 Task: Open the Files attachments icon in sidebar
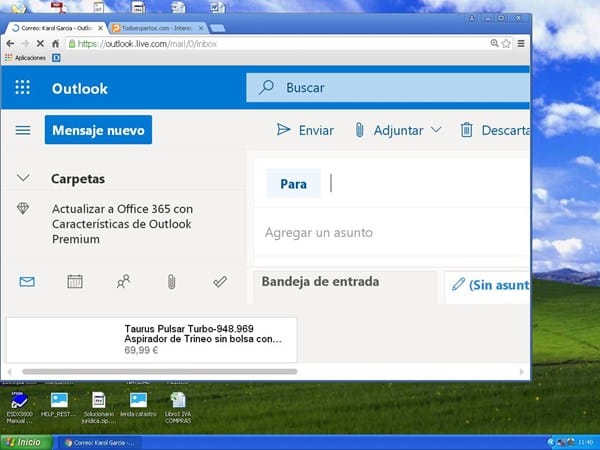pos(171,282)
